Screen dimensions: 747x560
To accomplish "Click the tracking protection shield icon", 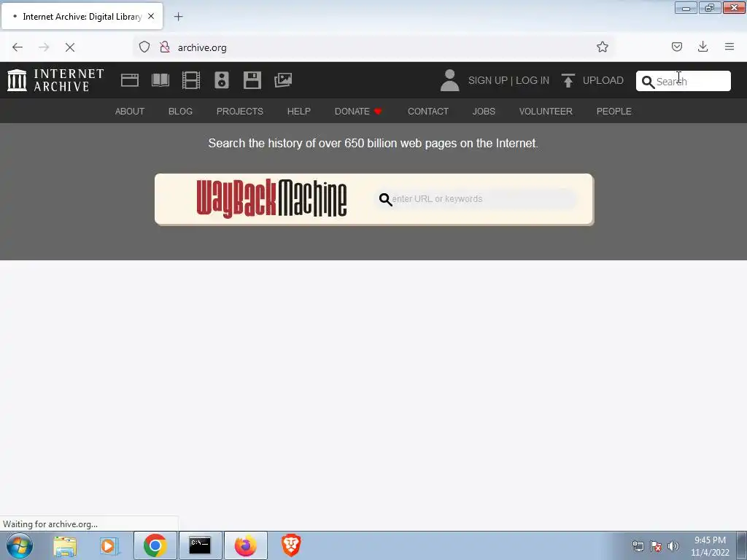I will click(x=144, y=47).
